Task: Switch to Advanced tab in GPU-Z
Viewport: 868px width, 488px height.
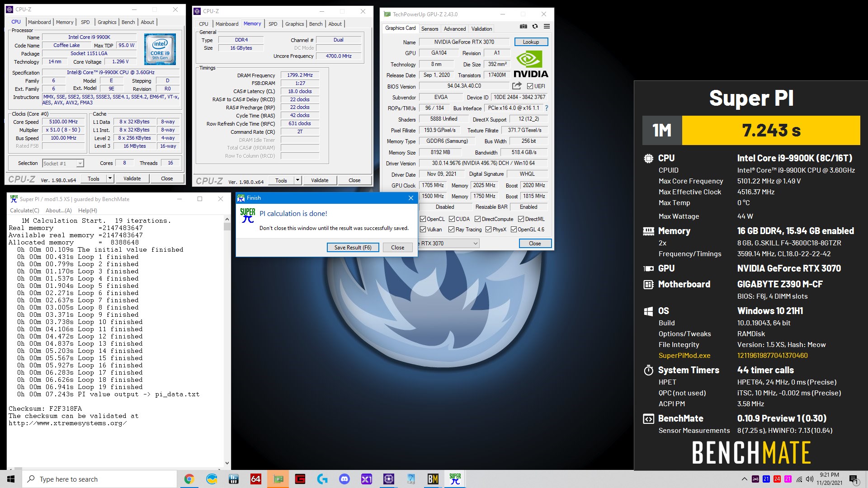Action: [x=454, y=29]
